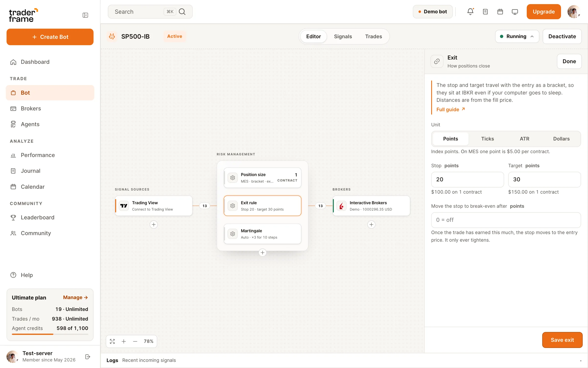
Task: Zoom out the canvas with minus
Action: click(135, 341)
